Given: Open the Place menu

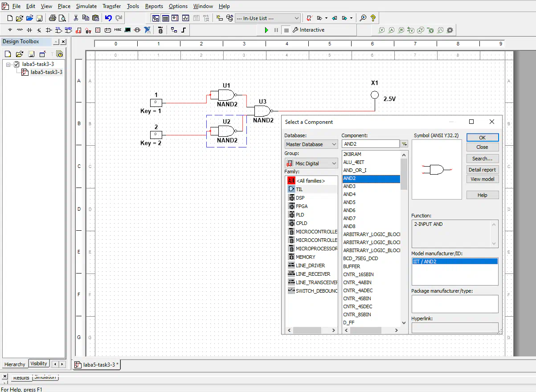Looking at the screenshot, I should pos(64,6).
